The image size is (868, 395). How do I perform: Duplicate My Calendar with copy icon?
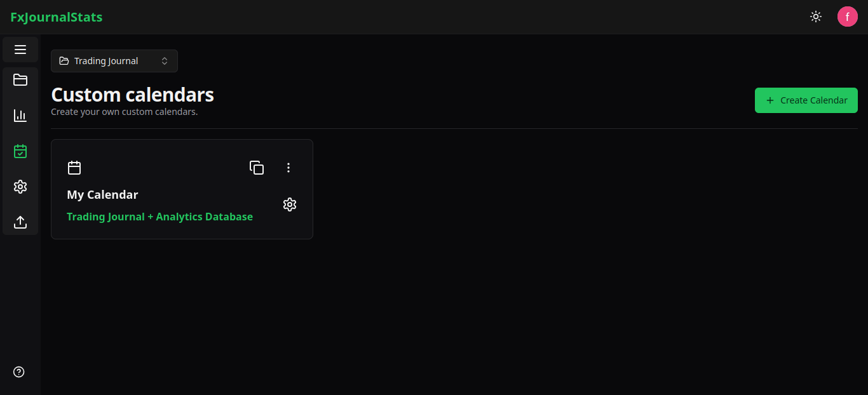(257, 168)
